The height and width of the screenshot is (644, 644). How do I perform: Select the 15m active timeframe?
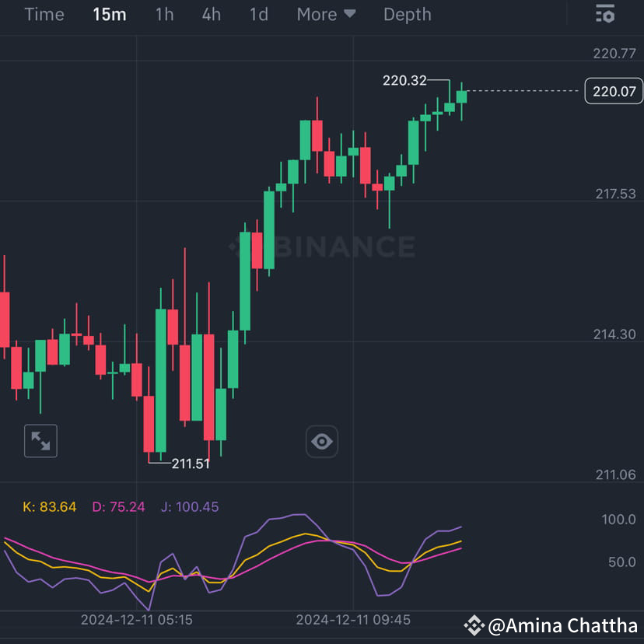point(109,14)
